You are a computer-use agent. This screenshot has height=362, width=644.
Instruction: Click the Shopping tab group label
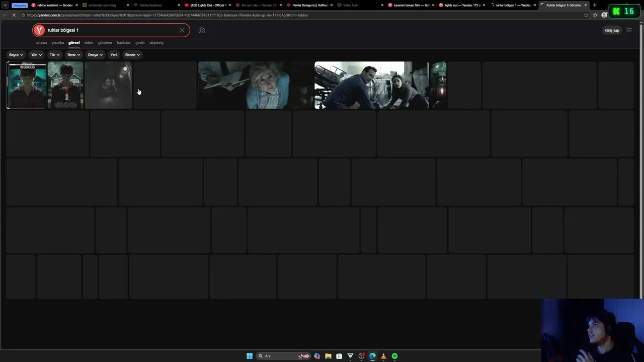click(20, 5)
